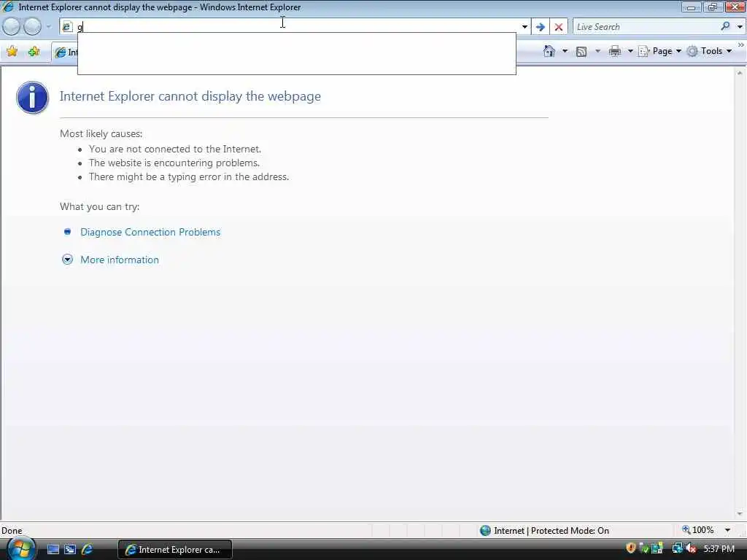Viewport: 747px width, 560px height.
Task: Open the zoom level dropdown arrow
Action: [x=727, y=530]
